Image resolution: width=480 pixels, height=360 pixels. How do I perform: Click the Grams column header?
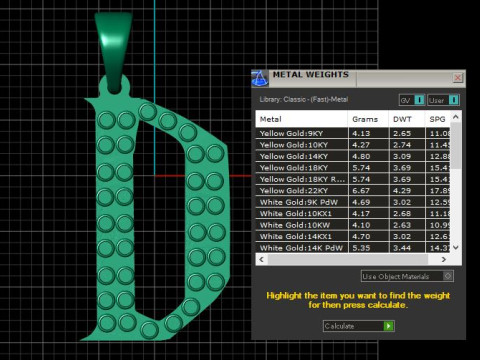pyautogui.click(x=368, y=119)
